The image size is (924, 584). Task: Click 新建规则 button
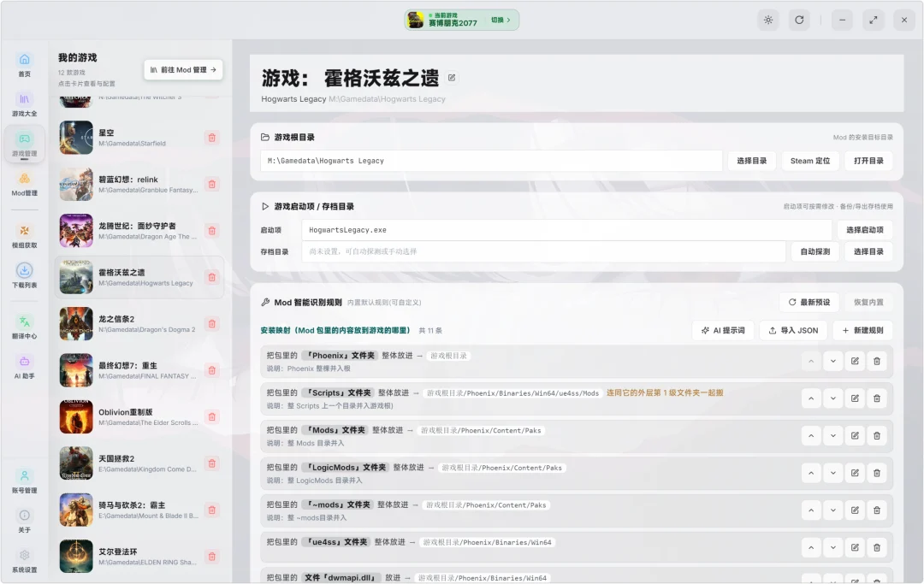(862, 330)
